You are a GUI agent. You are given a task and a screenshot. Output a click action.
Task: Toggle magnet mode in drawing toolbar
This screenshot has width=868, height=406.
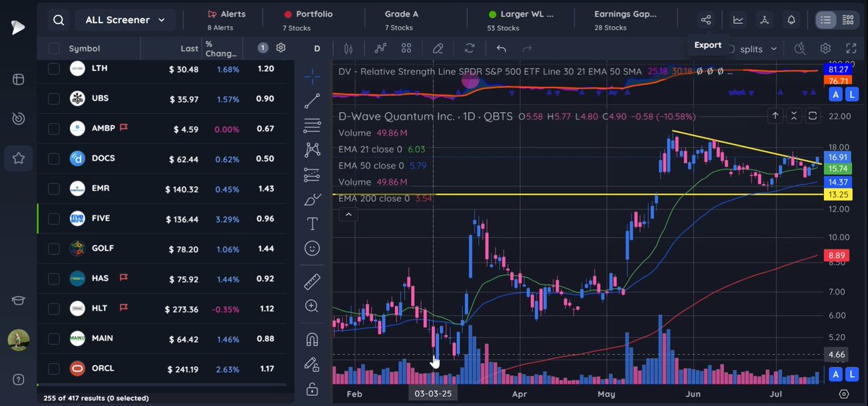tap(312, 339)
